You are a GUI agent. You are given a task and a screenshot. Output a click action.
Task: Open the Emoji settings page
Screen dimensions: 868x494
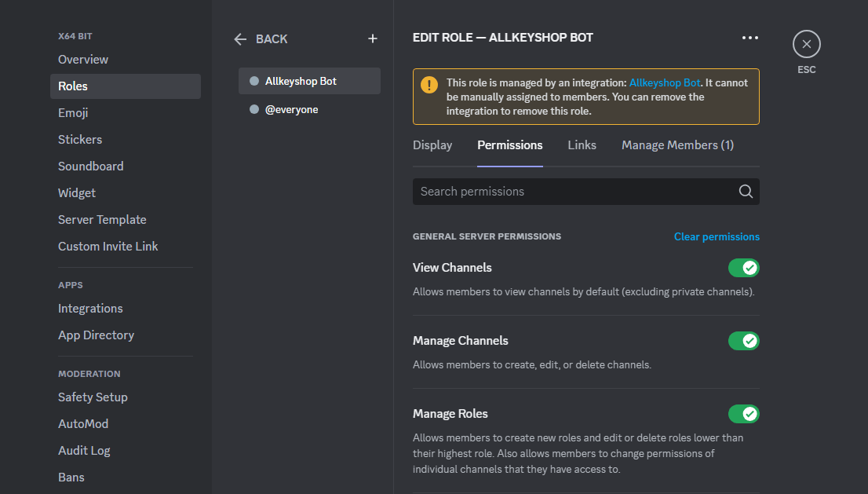coord(73,113)
